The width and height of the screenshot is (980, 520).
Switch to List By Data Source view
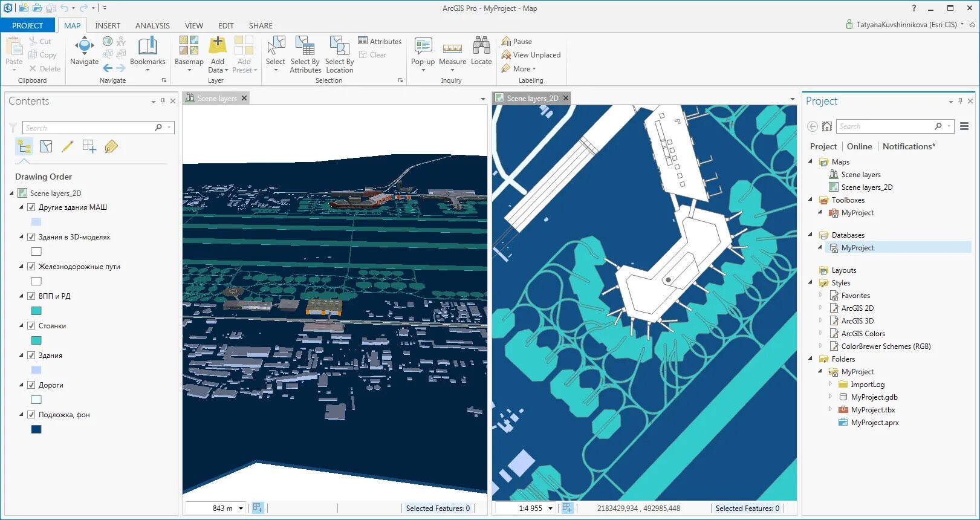pyautogui.click(x=46, y=146)
